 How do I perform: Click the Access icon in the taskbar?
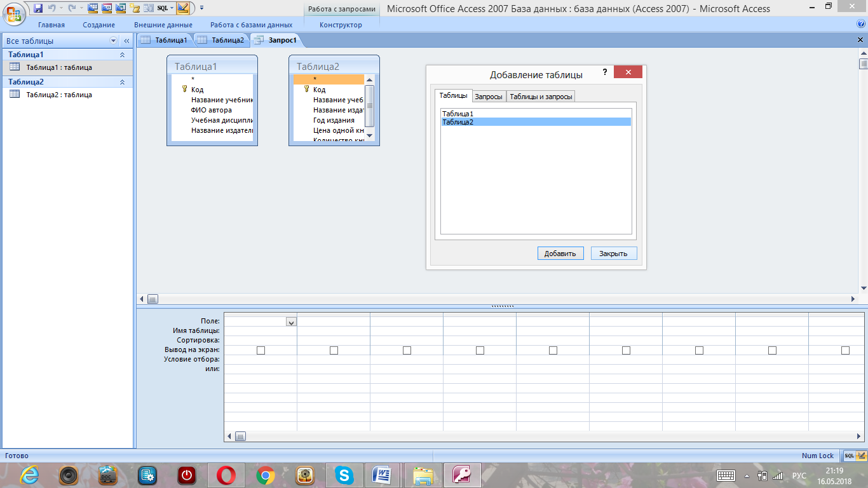tap(462, 475)
